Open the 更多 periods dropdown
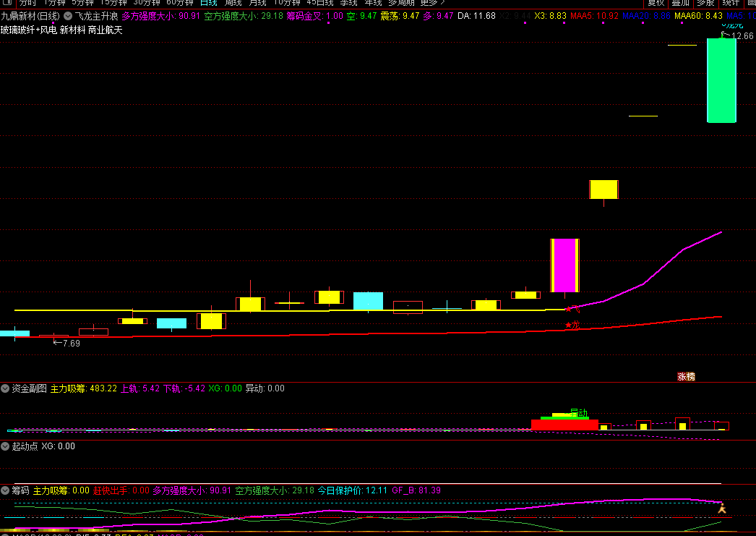 (x=432, y=3)
